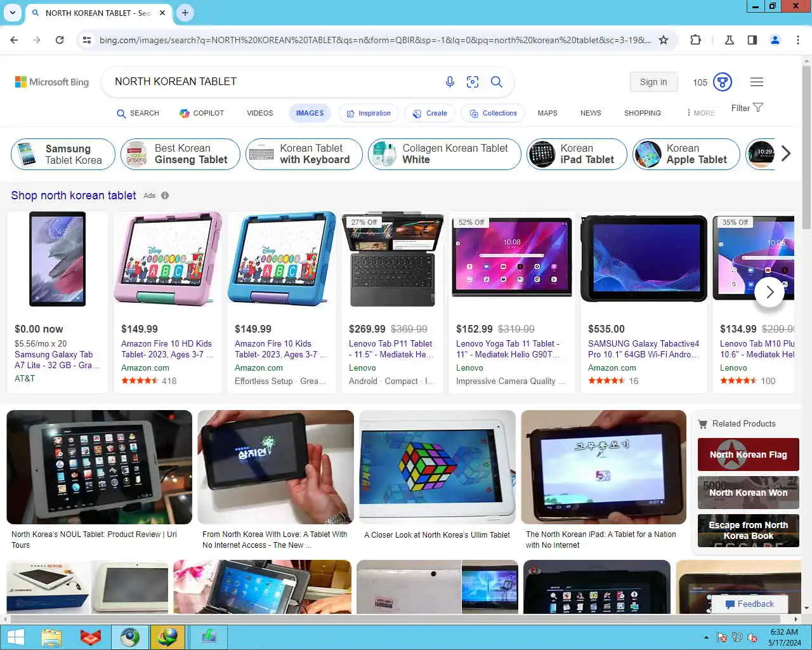Select Korean iPad Tablet suggestion
812x650 pixels.
point(577,154)
